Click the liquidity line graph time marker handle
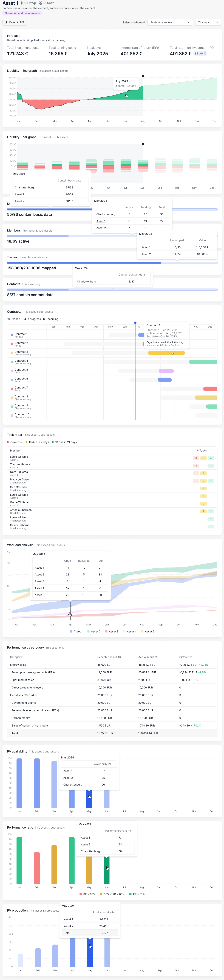Viewport: 224px width, 980px height. (x=143, y=76)
